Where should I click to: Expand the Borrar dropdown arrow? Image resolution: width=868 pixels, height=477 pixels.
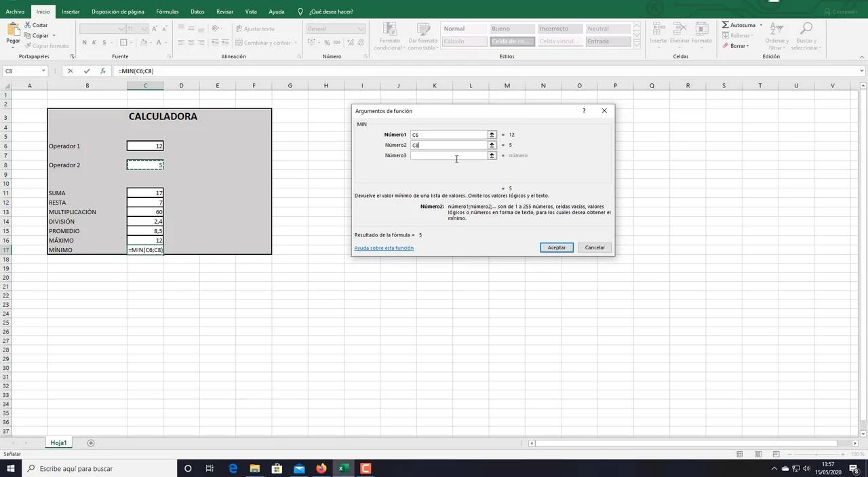coord(749,45)
